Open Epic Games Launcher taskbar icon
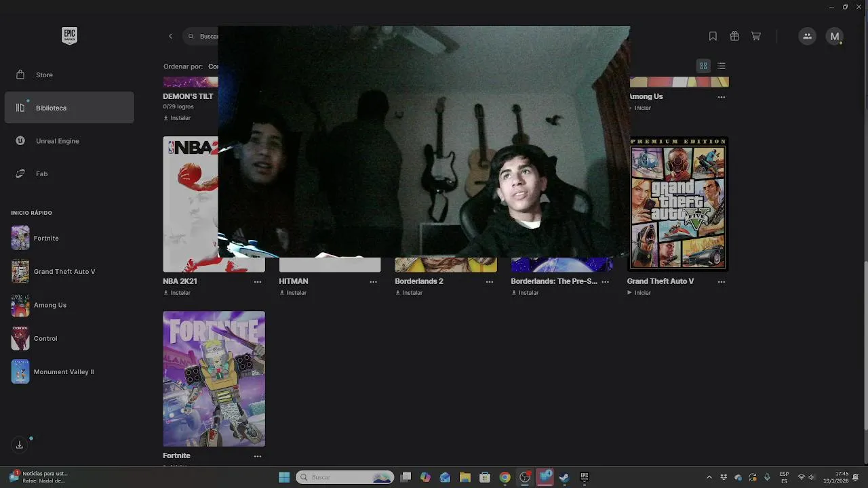The height and width of the screenshot is (488, 868). [584, 477]
